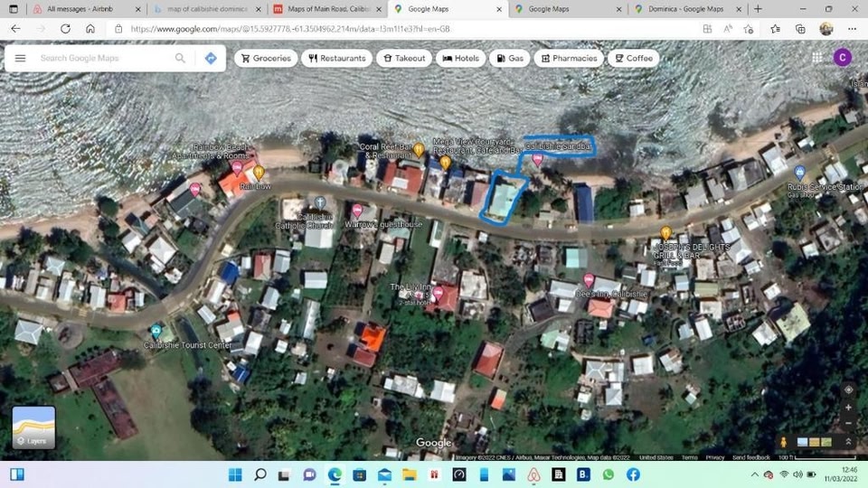Click the Hotels category button
Screen dimensions: 868x488
tap(460, 58)
